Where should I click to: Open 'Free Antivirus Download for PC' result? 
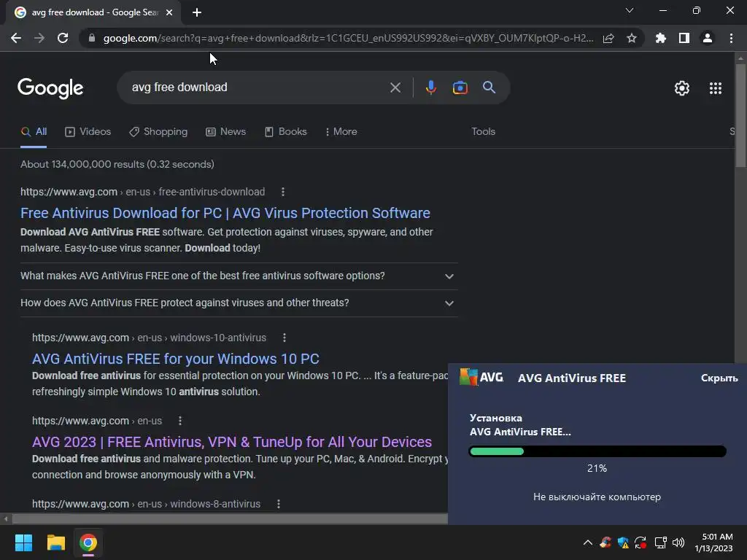(225, 213)
